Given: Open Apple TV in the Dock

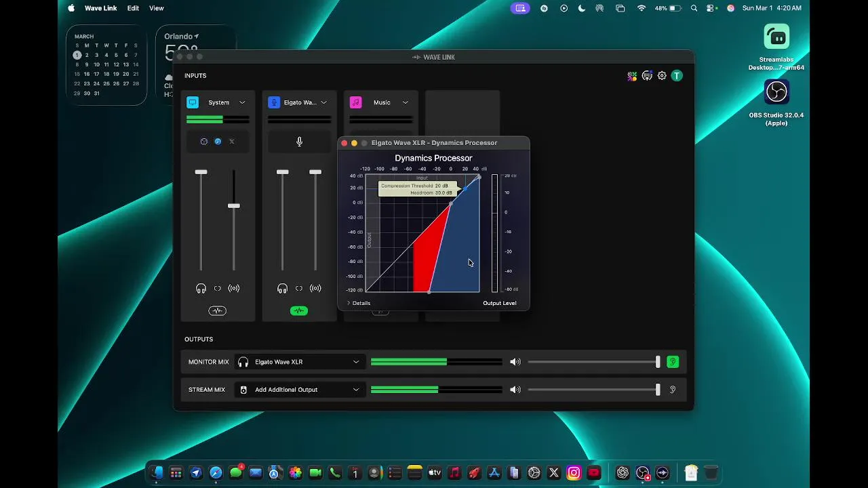Looking at the screenshot, I should pyautogui.click(x=435, y=473).
